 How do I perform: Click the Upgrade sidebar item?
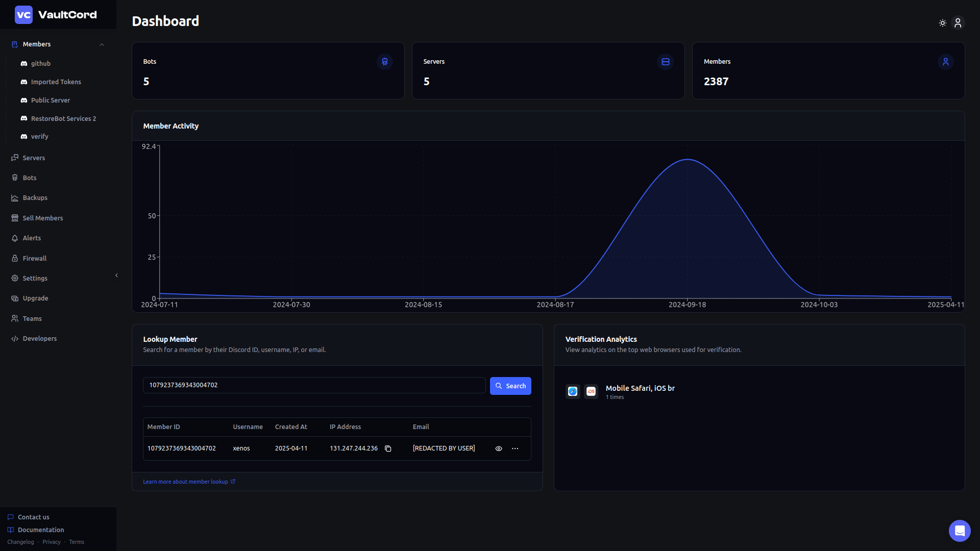click(35, 298)
